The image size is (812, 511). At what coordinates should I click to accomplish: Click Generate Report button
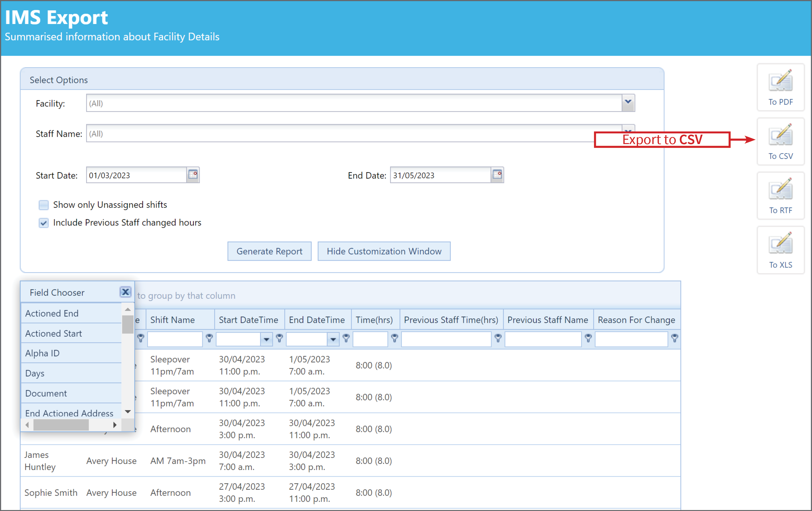(269, 251)
